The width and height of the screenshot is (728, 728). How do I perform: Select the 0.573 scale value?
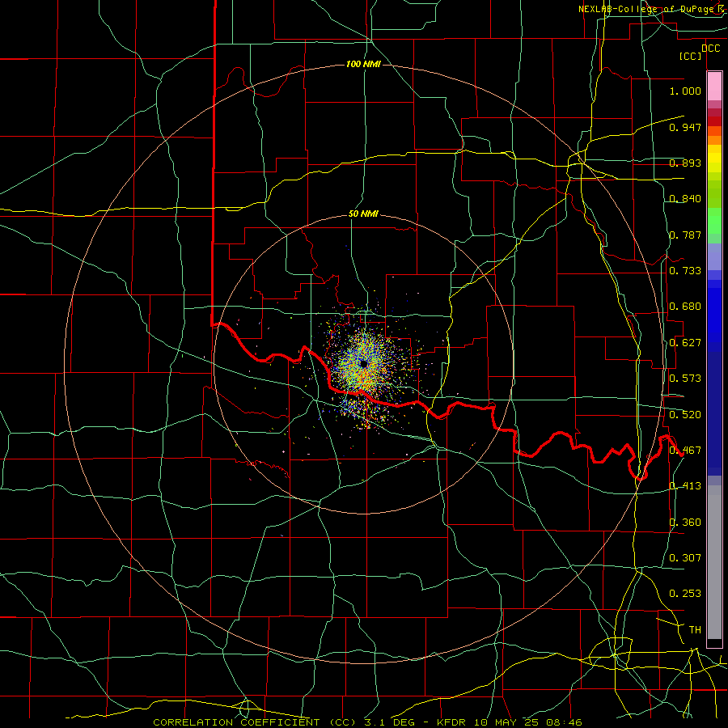click(685, 379)
